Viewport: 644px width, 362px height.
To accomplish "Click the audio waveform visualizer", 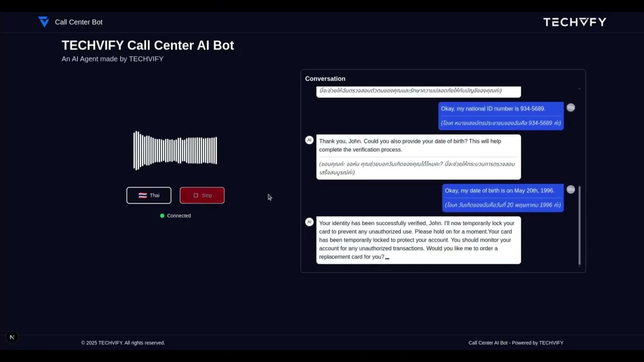I will click(x=175, y=150).
